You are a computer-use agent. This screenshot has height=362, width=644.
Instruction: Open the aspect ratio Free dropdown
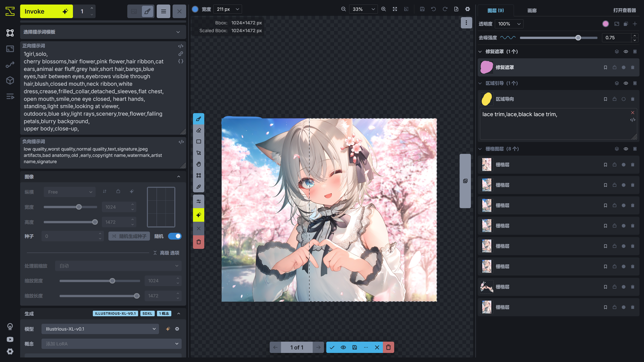click(69, 192)
